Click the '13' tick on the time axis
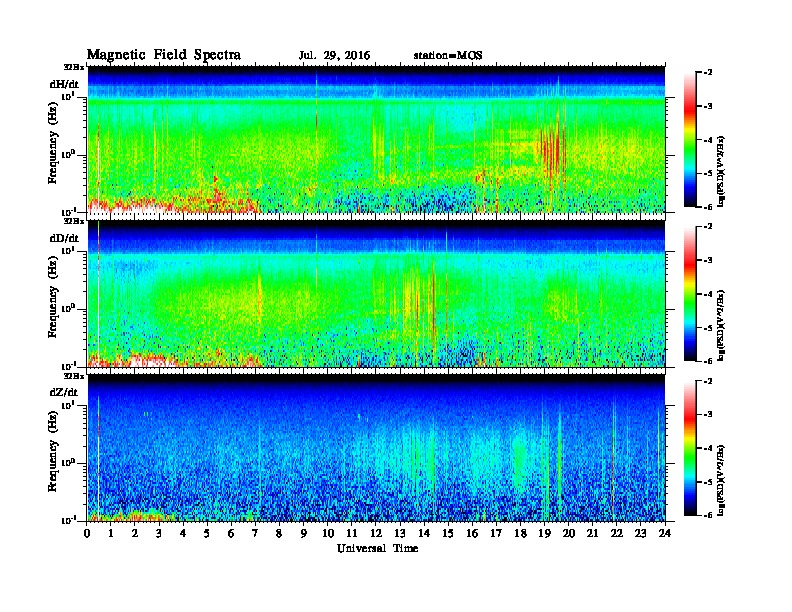Image resolution: width=792 pixels, height=612 pixels. click(x=400, y=533)
